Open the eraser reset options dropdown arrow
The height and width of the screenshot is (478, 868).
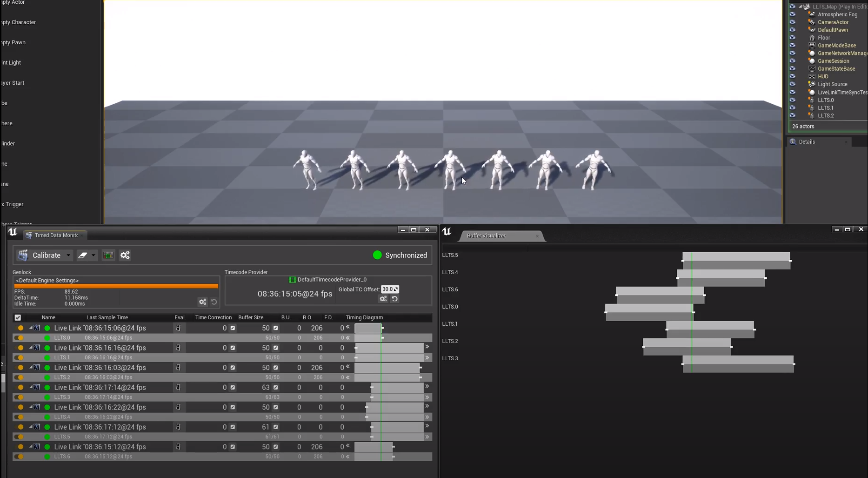[x=93, y=255]
